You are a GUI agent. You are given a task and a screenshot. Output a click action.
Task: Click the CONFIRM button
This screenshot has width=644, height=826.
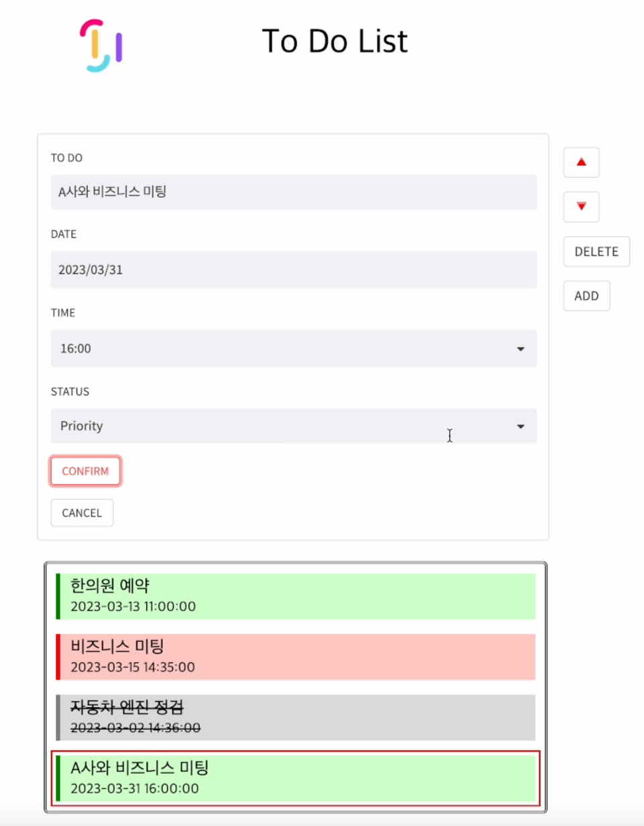click(x=85, y=471)
